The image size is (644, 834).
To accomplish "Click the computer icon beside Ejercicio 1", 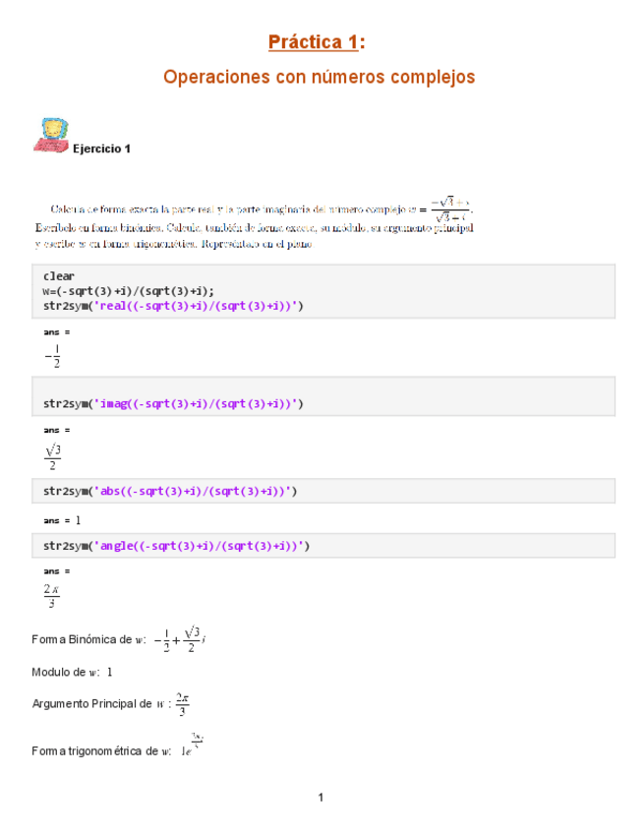I will click(x=49, y=135).
